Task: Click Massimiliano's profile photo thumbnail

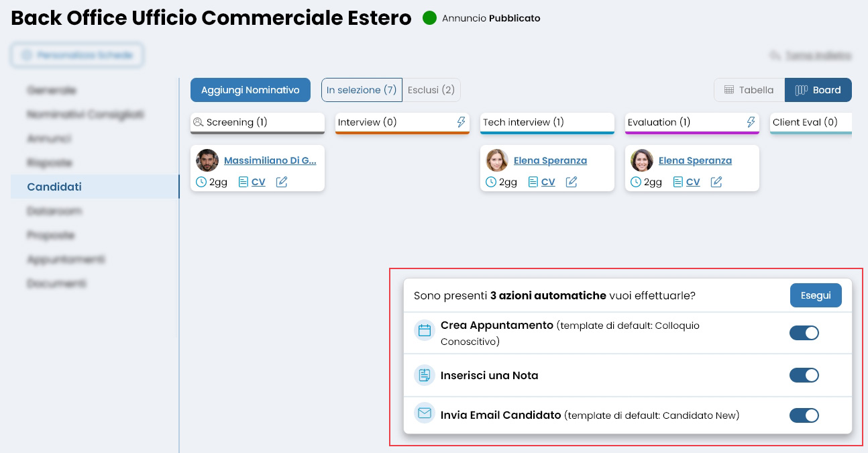Action: pos(205,160)
